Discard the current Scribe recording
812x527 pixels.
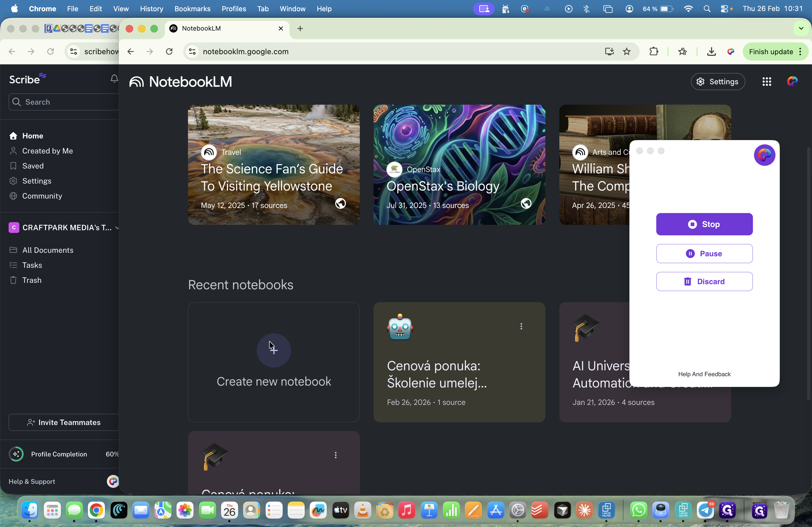tap(704, 281)
